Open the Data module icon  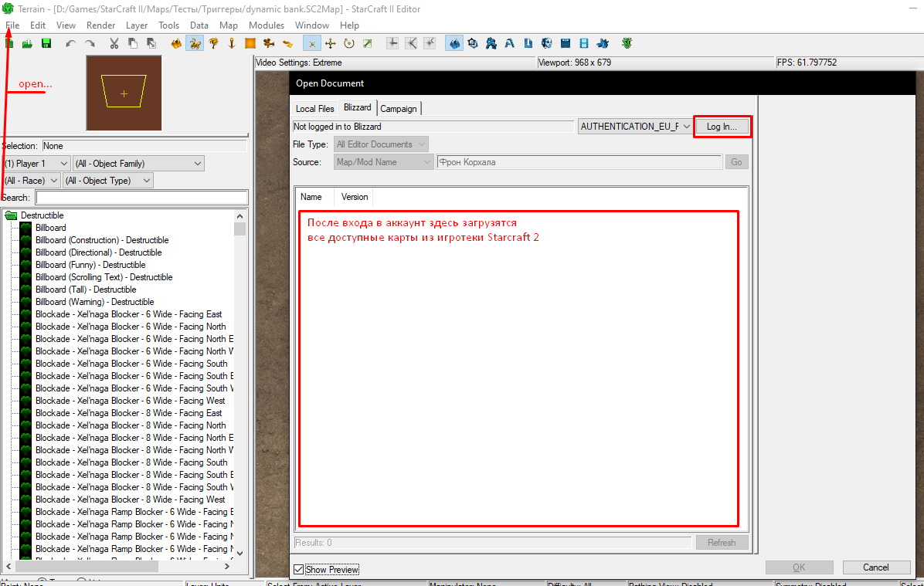pyautogui.click(x=491, y=43)
